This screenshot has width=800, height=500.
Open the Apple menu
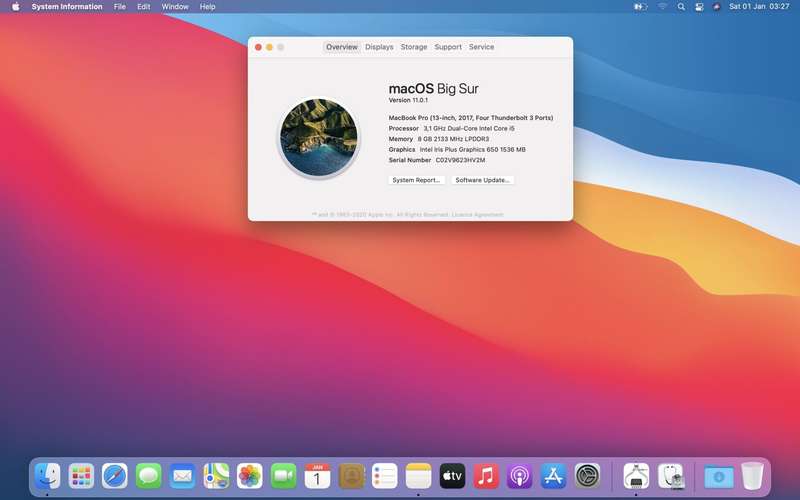[x=15, y=7]
